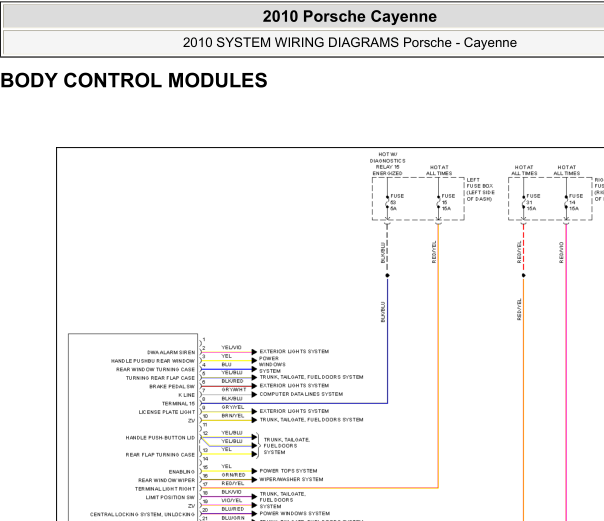Click arrowhead on the BRN/YEL wire
Image resolution: width=604 pixels, height=521 pixels.
tap(254, 420)
